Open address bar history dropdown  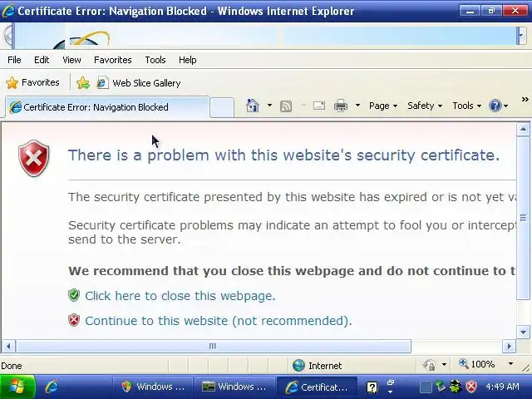tap(521, 35)
